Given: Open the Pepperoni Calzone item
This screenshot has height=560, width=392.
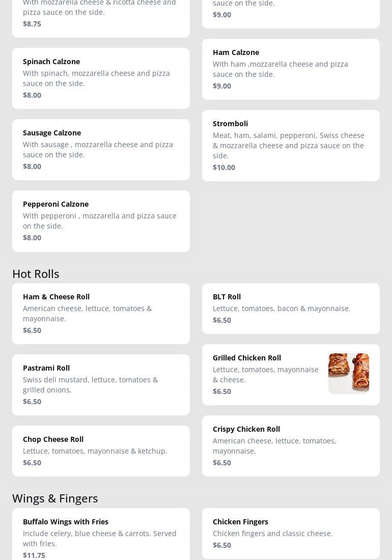Looking at the screenshot, I should click(101, 220).
